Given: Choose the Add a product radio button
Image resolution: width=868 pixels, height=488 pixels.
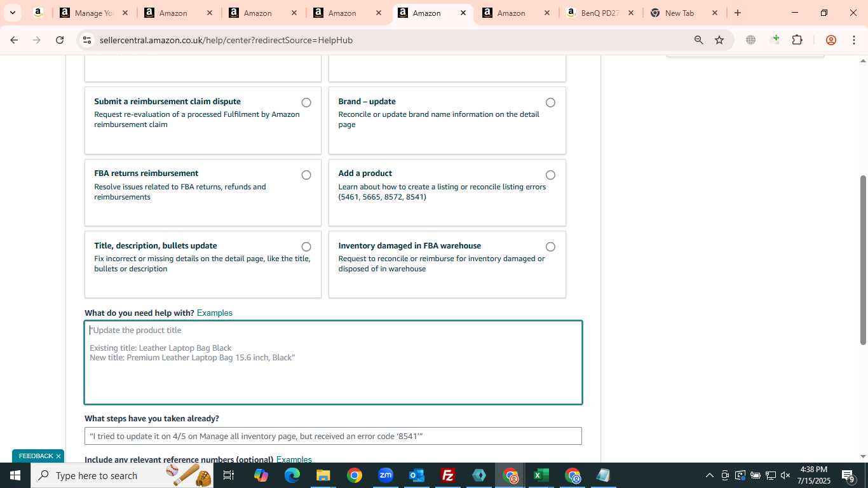Looking at the screenshot, I should coord(550,175).
